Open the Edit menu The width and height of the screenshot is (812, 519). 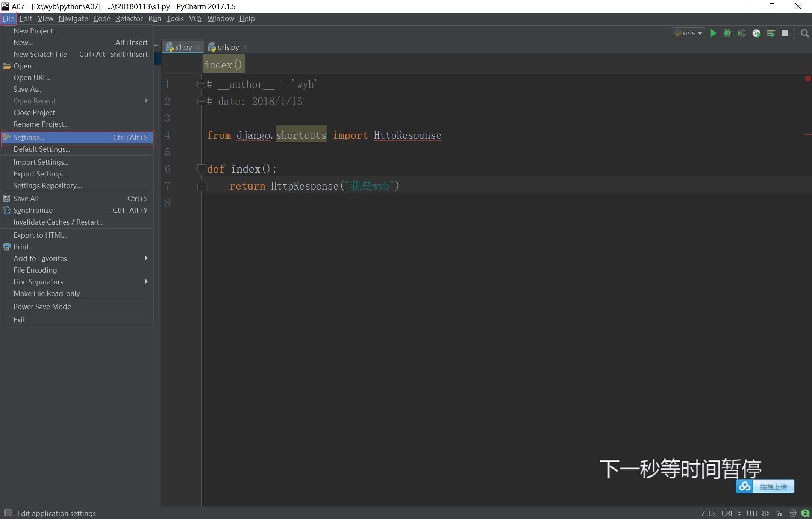click(x=26, y=18)
